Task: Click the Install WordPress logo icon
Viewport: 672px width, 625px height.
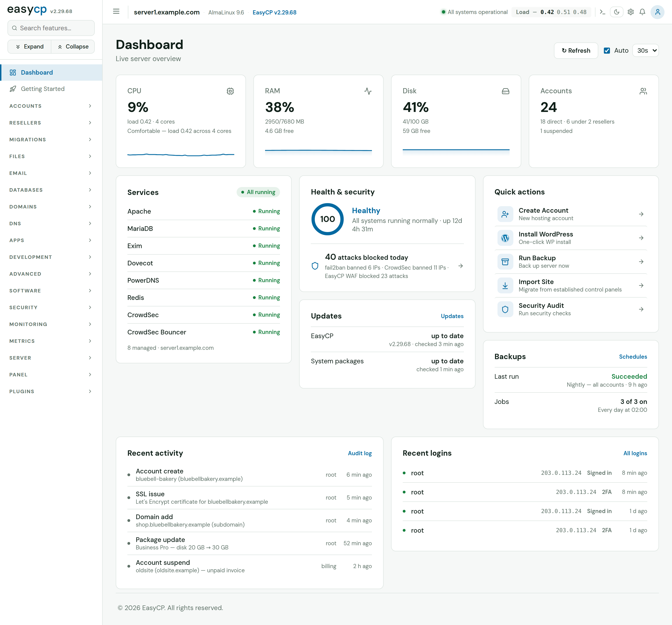Action: (505, 238)
